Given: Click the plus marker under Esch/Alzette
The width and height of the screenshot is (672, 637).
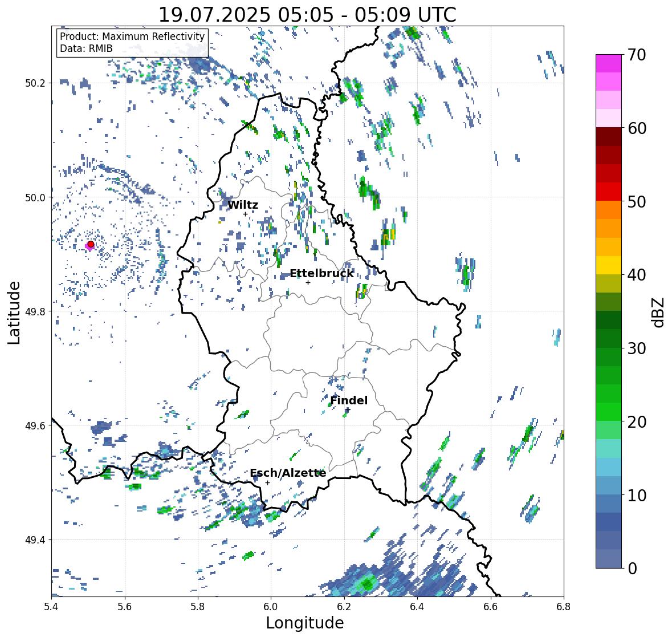Looking at the screenshot, I should pos(267,482).
